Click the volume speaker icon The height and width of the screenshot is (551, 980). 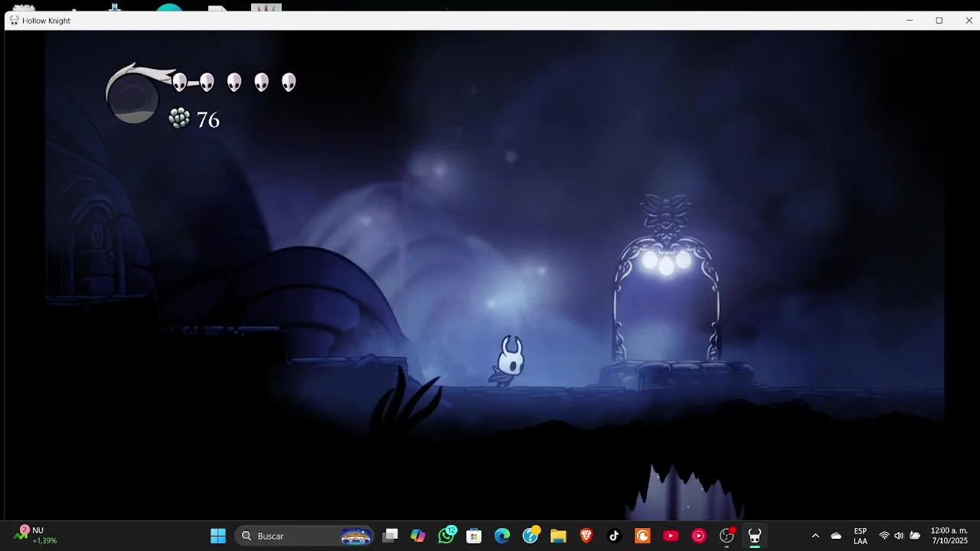coord(899,536)
